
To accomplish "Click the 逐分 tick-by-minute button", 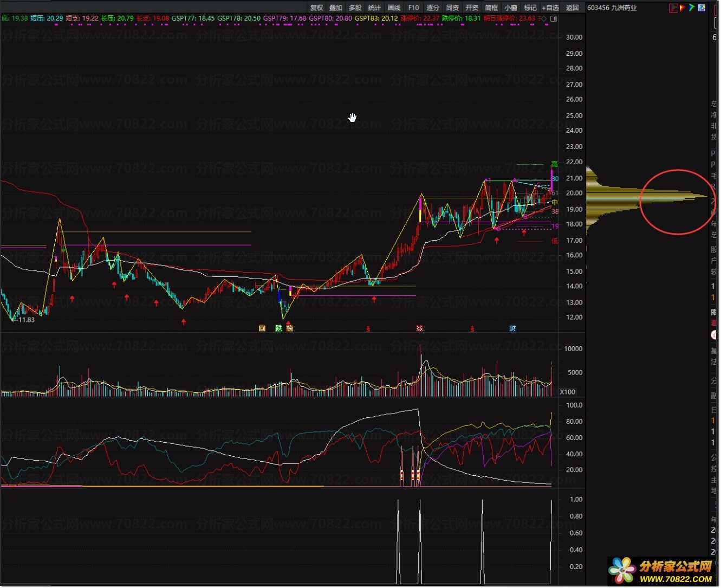I will tap(433, 8).
